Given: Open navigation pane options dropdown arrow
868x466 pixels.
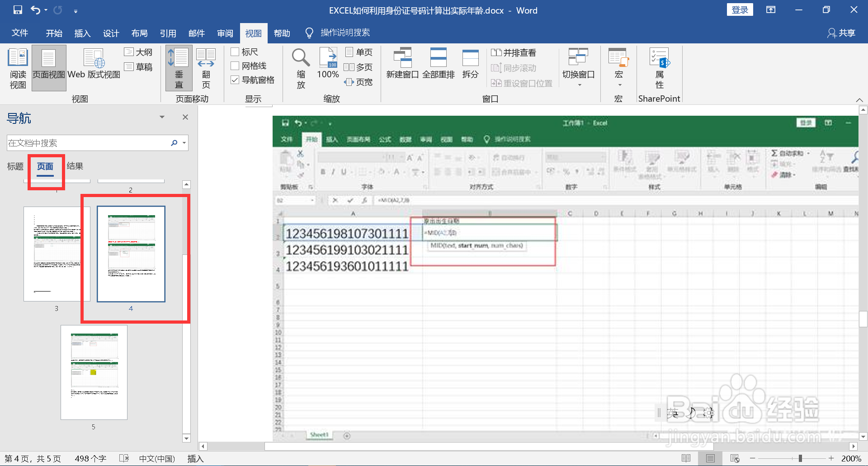Looking at the screenshot, I should tap(162, 117).
